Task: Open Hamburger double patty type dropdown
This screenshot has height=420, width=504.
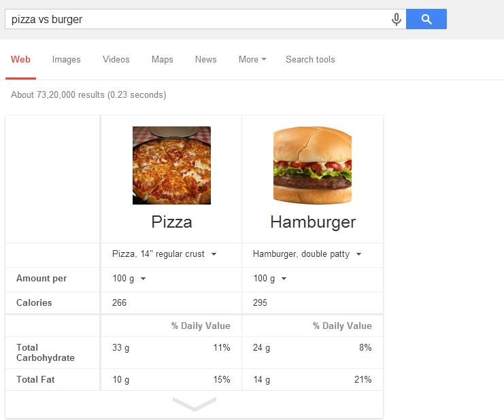Action: tap(307, 254)
